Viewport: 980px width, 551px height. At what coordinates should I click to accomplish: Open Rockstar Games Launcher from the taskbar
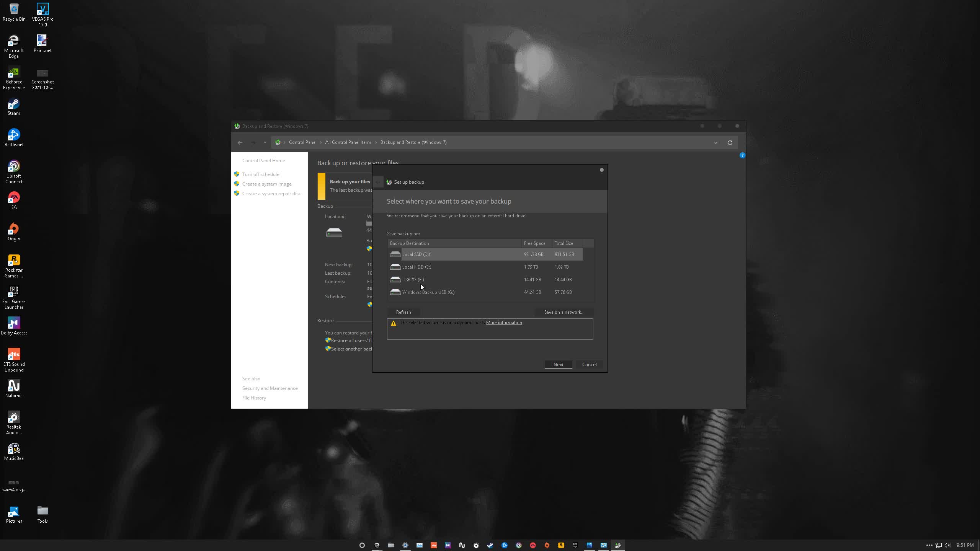561,545
